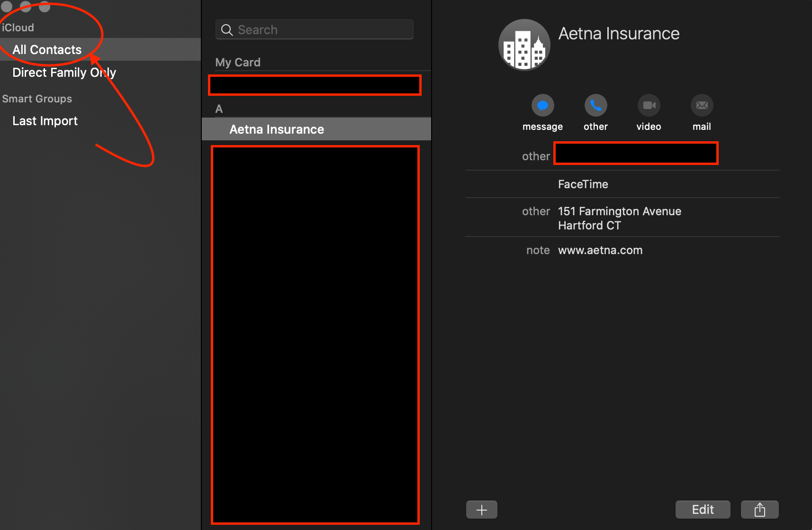Focus the Search contacts field
Viewport: 812px width, 530px height.
click(315, 30)
